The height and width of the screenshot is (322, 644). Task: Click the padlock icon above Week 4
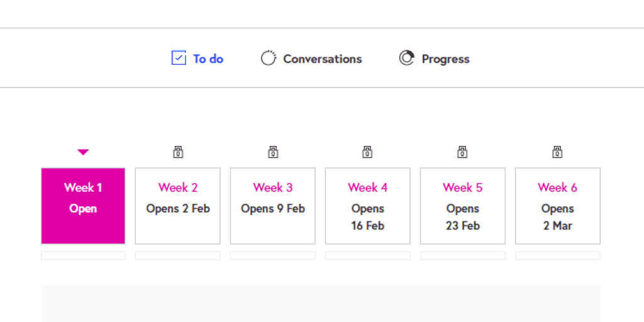367,152
